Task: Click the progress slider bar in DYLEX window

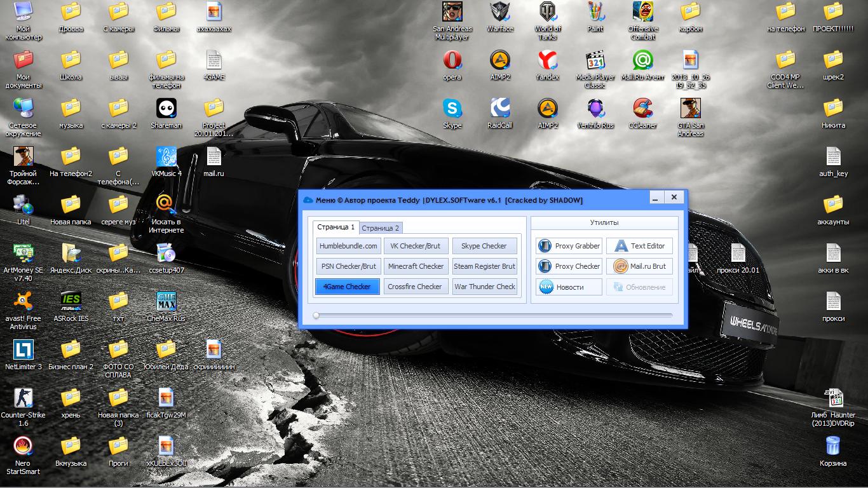Action: 493,315
